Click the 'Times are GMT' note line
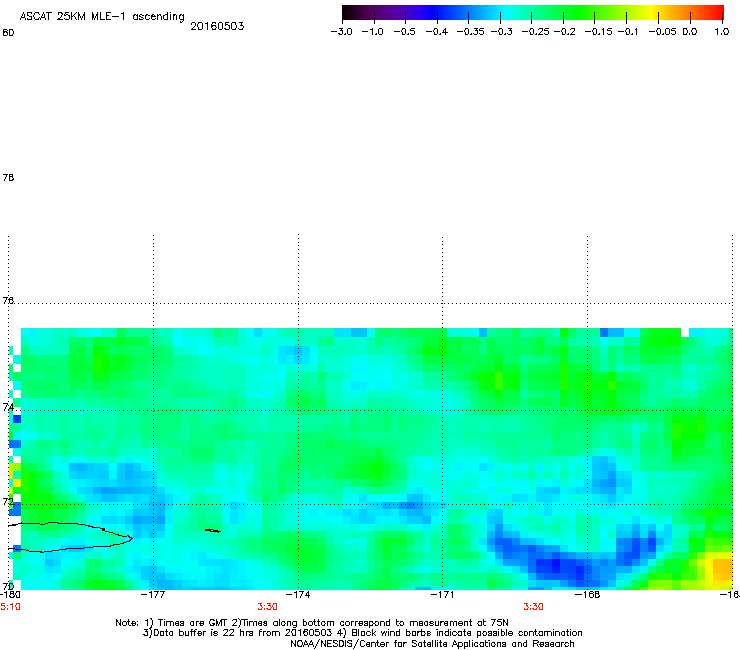The width and height of the screenshot is (740, 650). pyautogui.click(x=312, y=623)
